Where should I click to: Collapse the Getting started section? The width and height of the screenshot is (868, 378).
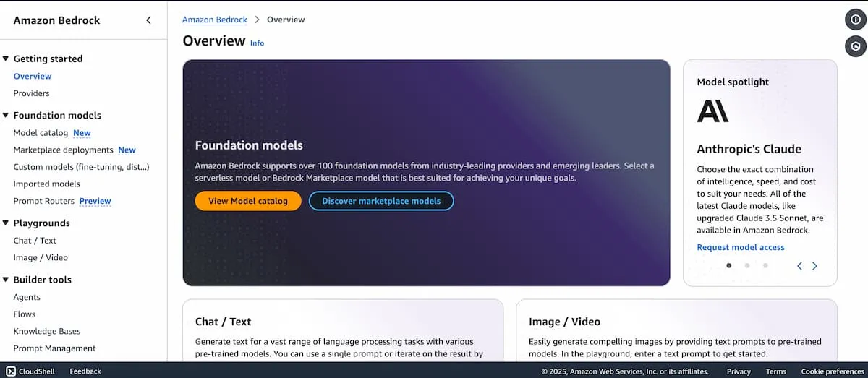click(6, 59)
